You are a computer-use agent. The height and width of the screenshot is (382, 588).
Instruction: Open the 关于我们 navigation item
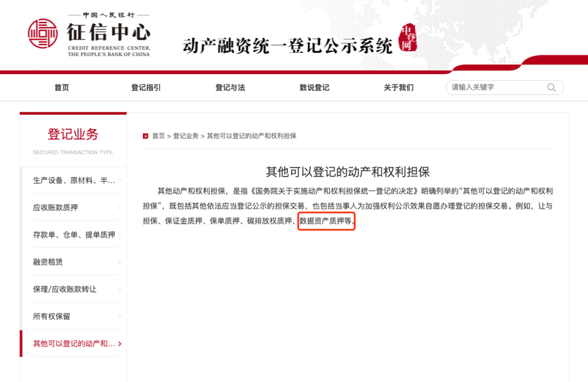(399, 87)
